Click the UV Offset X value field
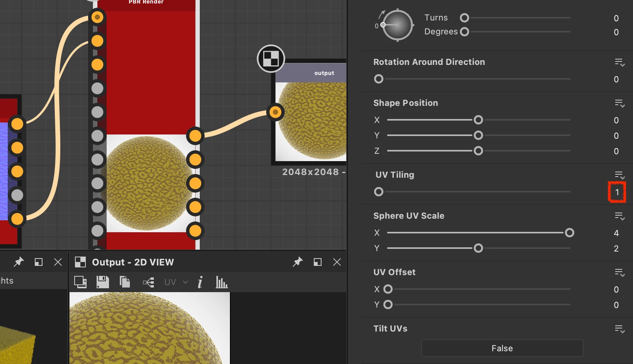Viewport: 633px width, 364px height. click(616, 289)
